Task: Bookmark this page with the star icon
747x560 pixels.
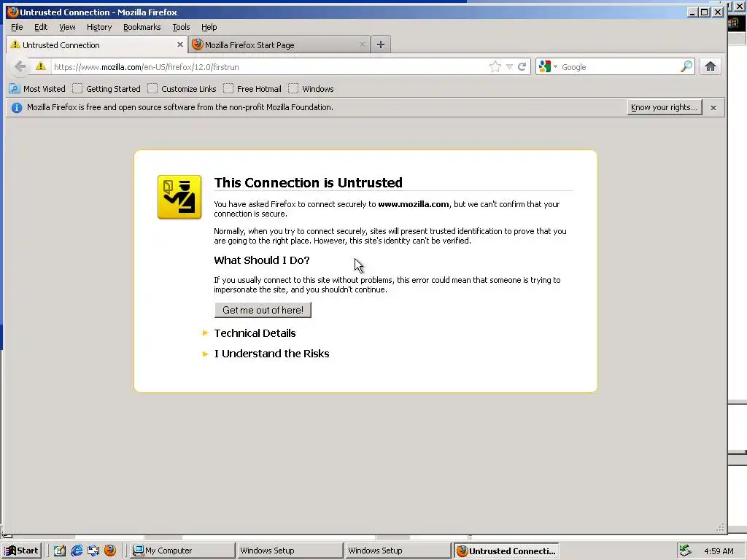Action: coord(495,66)
